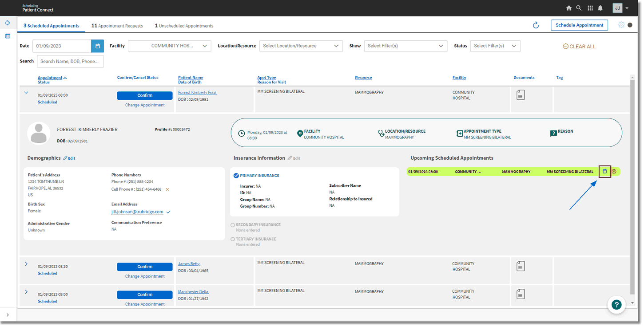Click reschedule calendar icon in upcoming appointment
The width and height of the screenshot is (644, 326).
604,171
